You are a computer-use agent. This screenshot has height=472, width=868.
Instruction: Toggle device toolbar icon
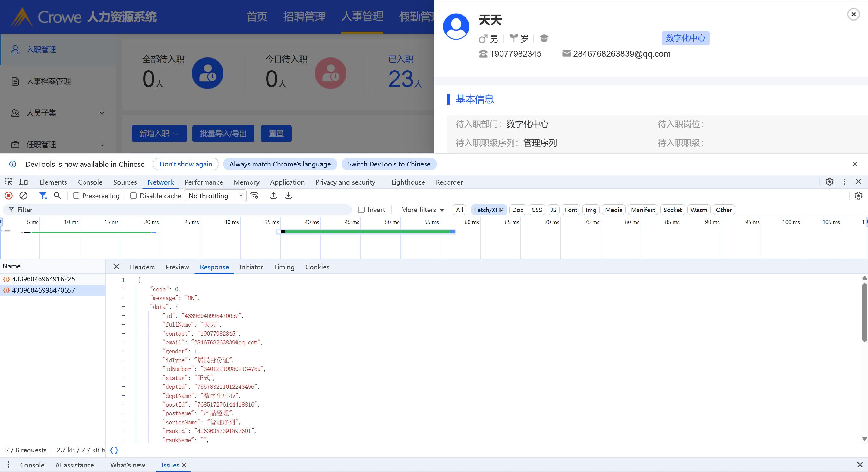click(x=23, y=182)
